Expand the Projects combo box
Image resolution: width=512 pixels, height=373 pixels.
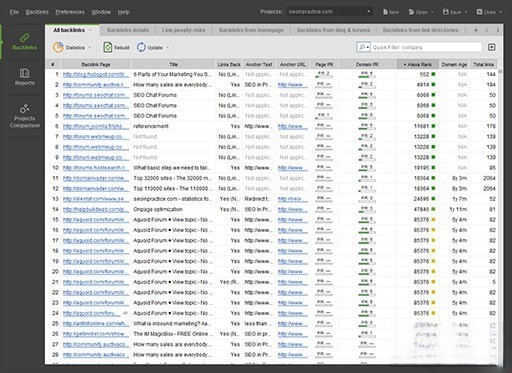[x=368, y=12]
